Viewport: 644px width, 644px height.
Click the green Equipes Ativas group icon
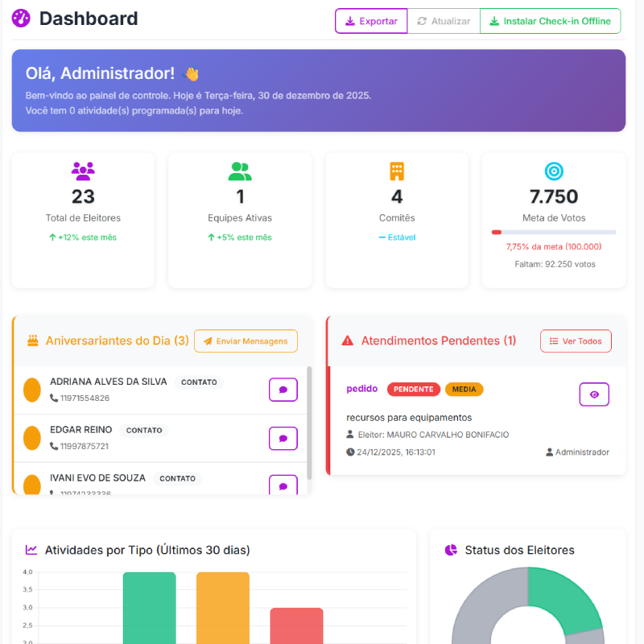240,171
